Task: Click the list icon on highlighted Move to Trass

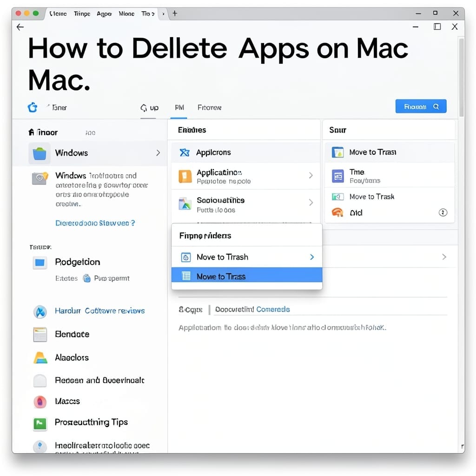Action: [x=186, y=276]
